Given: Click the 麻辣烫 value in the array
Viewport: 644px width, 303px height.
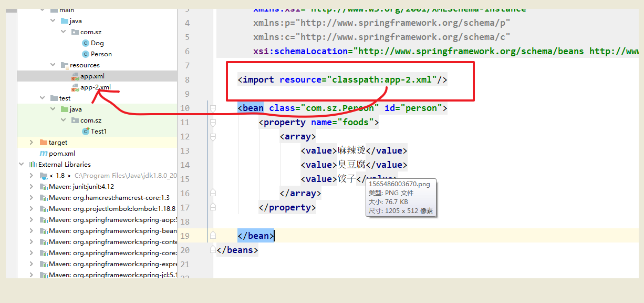Looking at the screenshot, I should [x=351, y=151].
